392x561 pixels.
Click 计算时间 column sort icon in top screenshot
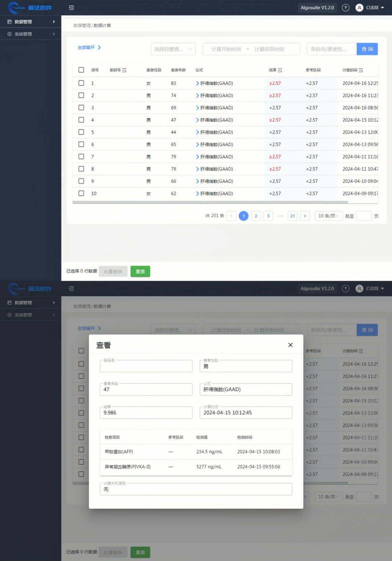pos(361,70)
